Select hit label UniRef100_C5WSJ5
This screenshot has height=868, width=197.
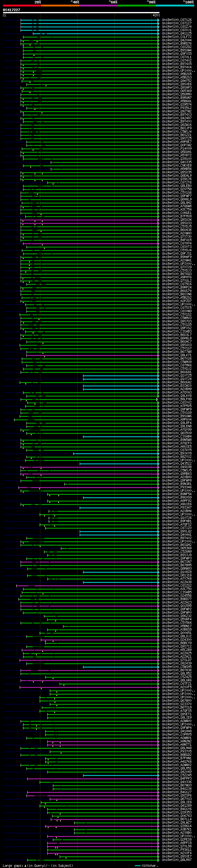[x=176, y=470]
